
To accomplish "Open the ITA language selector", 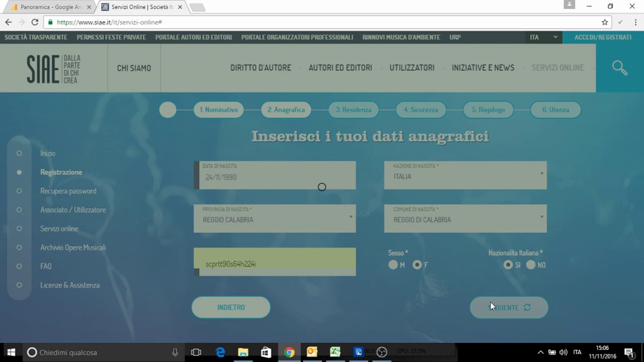I will click(x=543, y=37).
